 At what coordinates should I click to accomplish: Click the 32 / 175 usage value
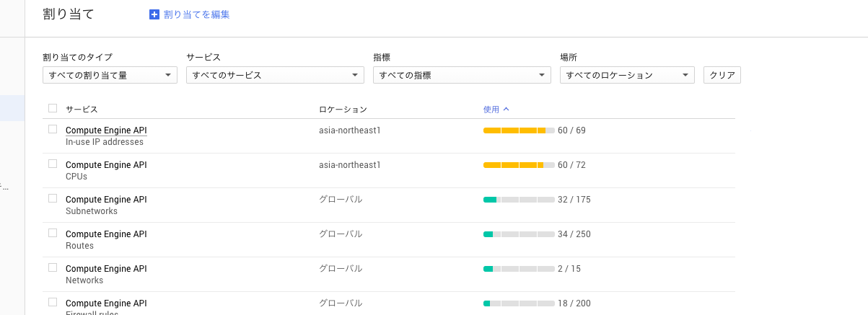[x=574, y=200]
